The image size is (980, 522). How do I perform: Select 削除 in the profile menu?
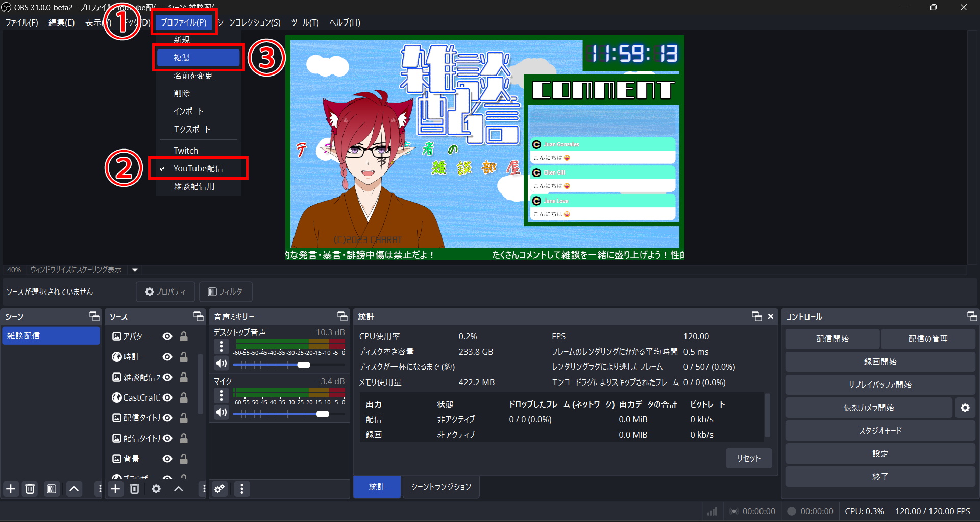(x=199, y=93)
